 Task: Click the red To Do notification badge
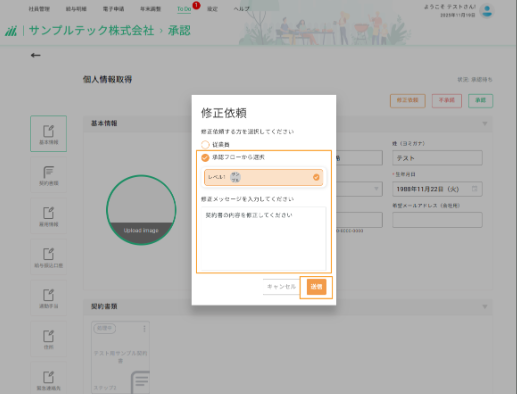coord(196,5)
